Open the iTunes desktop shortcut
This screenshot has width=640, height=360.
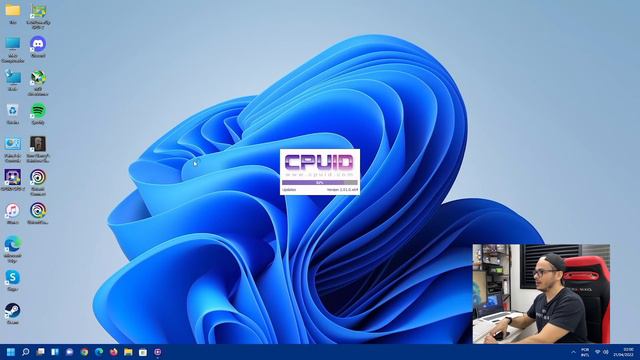pos(13,211)
